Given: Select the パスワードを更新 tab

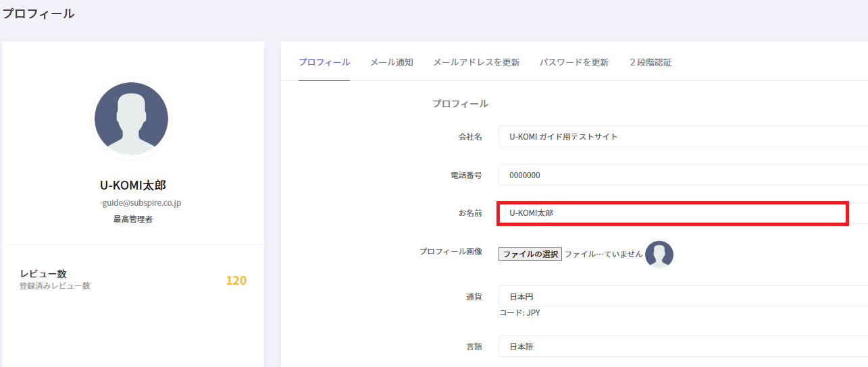Looking at the screenshot, I should tap(574, 63).
